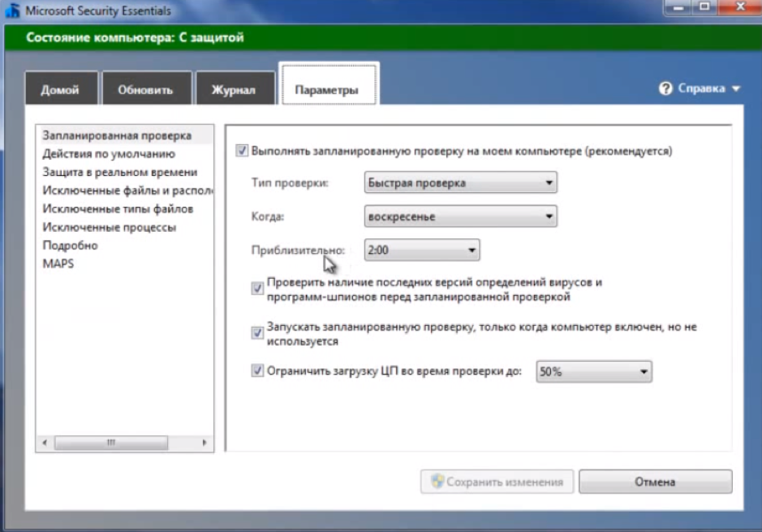The image size is (762, 532).
Task: Open the Приблизительно time dropdown
Action: click(422, 251)
